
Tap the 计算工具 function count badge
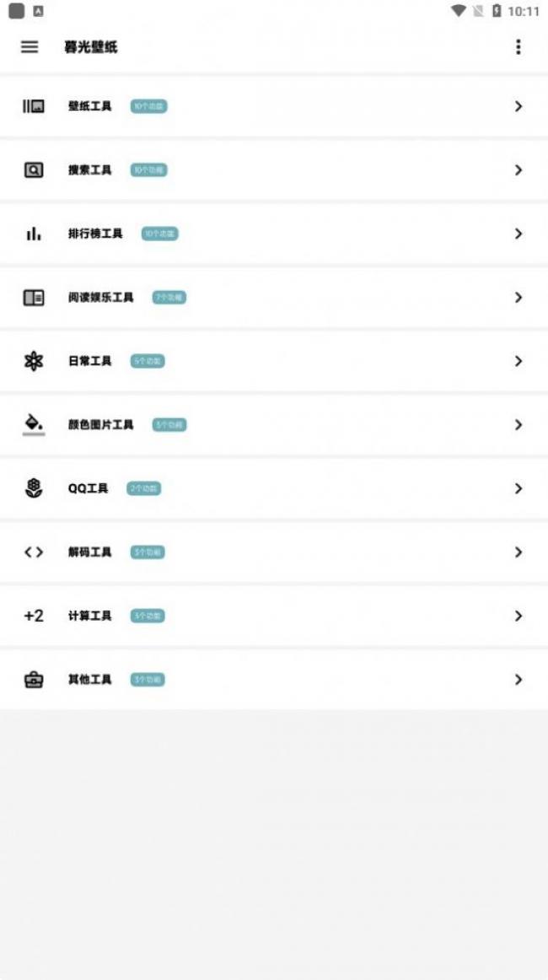click(x=148, y=616)
